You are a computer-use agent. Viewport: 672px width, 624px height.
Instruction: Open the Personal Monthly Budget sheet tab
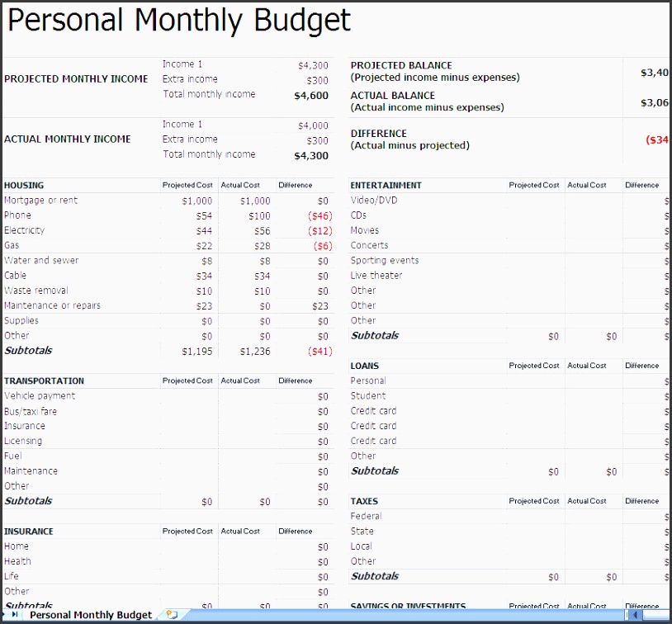[x=90, y=615]
